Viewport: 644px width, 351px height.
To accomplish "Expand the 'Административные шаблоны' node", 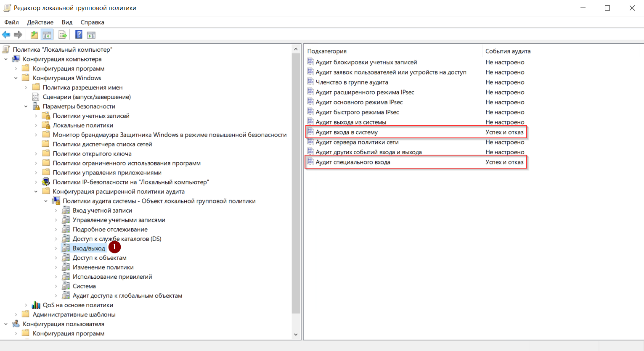I will (16, 315).
